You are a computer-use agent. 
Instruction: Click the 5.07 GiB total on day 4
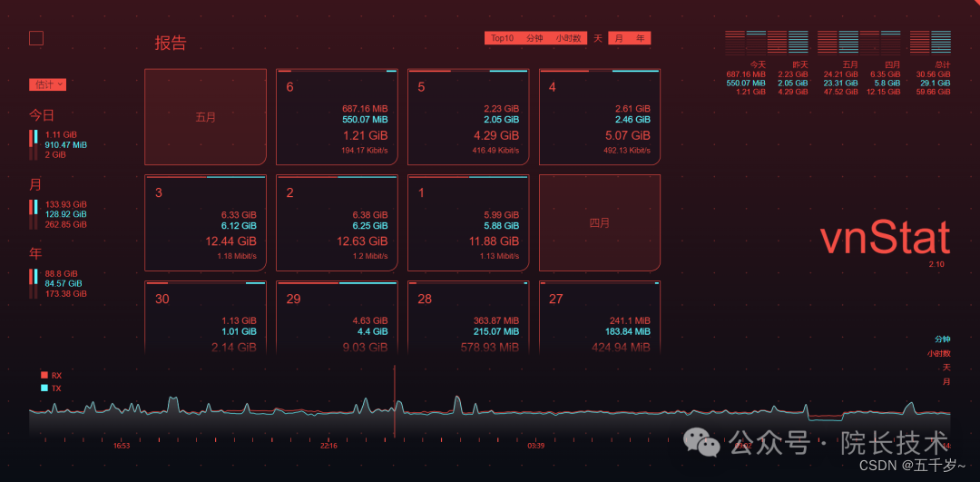pos(628,135)
